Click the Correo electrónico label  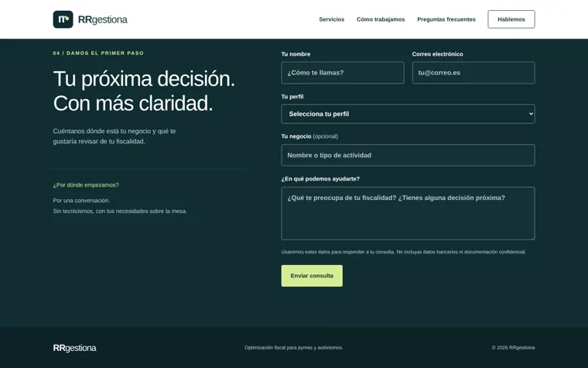point(437,54)
